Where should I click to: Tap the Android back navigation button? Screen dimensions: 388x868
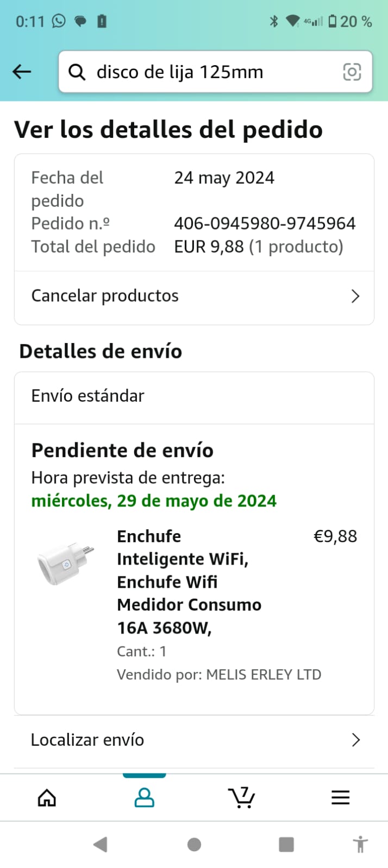click(x=100, y=845)
